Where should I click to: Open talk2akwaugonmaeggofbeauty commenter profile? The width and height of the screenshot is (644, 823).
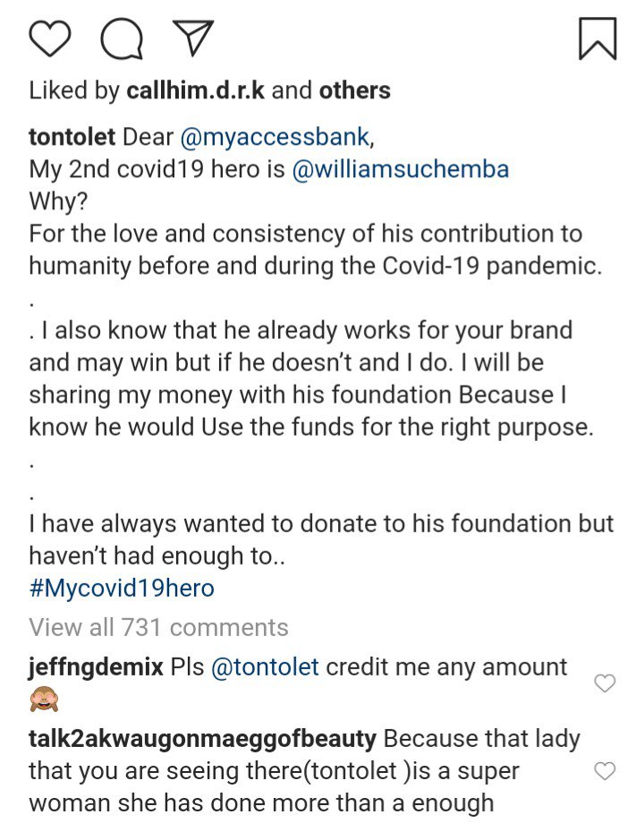(202, 740)
